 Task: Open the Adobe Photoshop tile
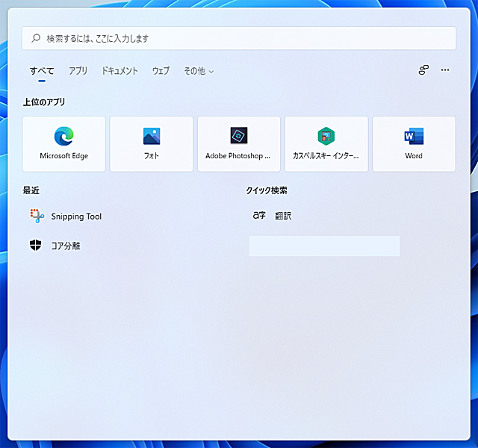click(239, 144)
